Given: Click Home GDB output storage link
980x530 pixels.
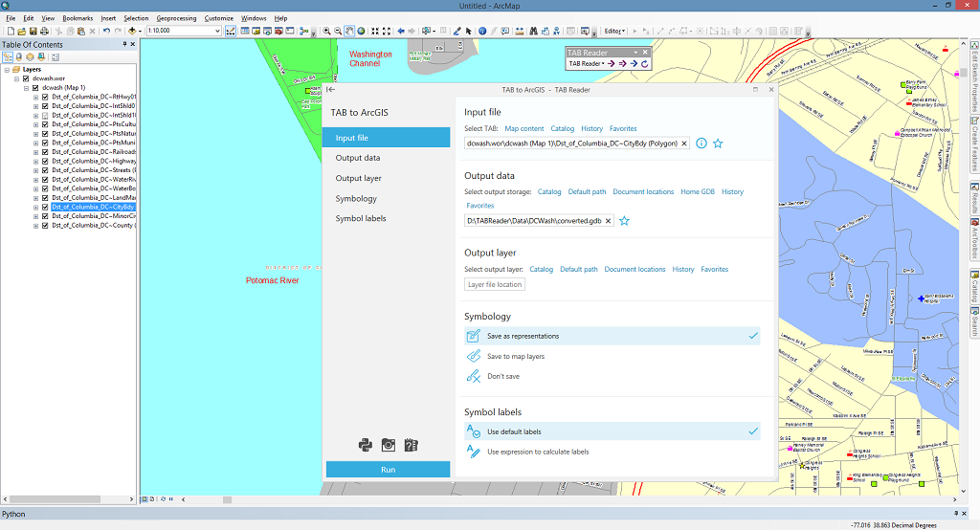Looking at the screenshot, I should tap(698, 192).
